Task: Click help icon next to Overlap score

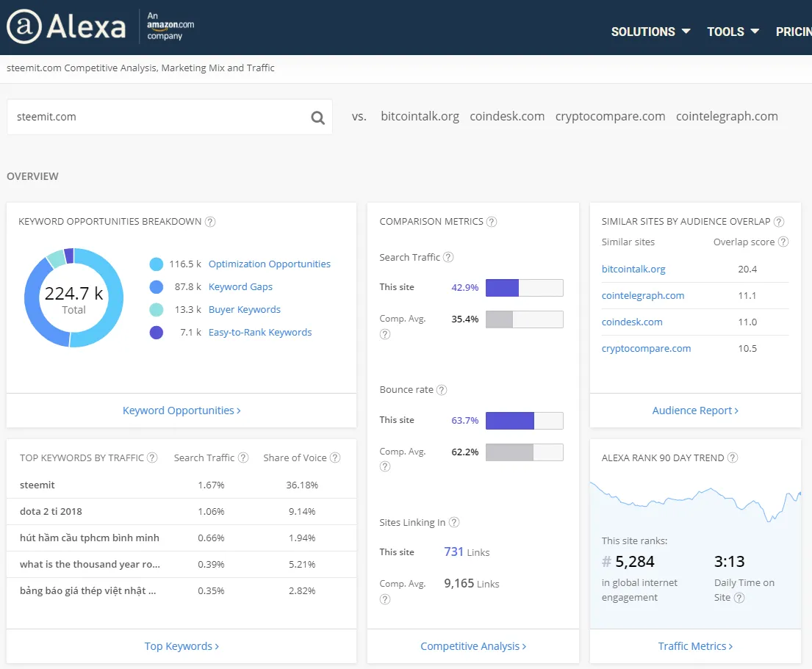Action: [783, 242]
